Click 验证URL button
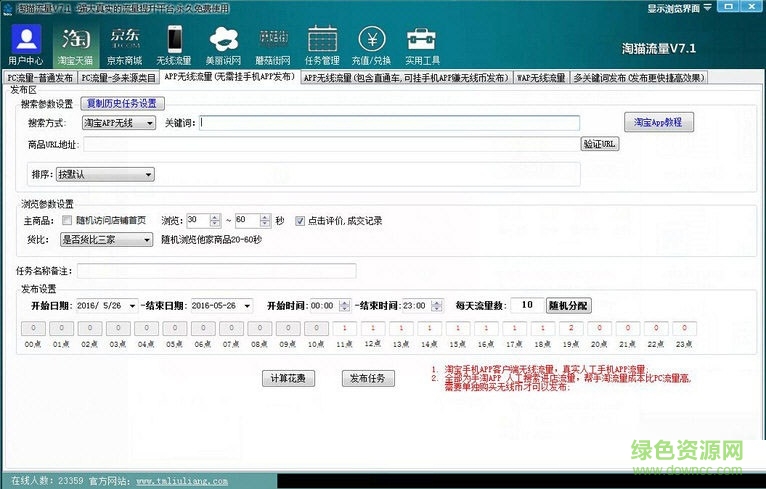 coord(600,144)
